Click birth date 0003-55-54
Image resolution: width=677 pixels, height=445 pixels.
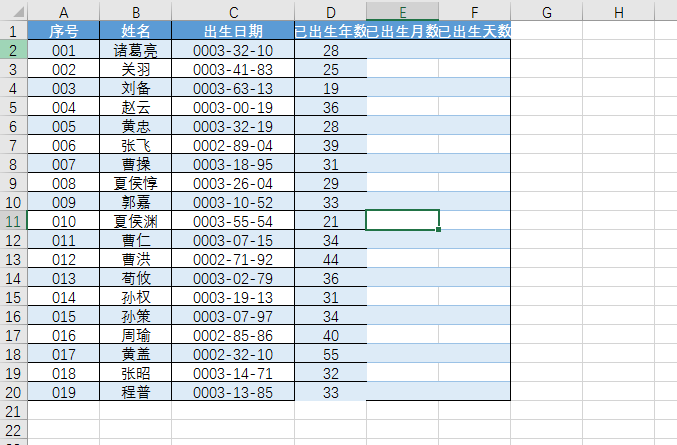(x=233, y=221)
